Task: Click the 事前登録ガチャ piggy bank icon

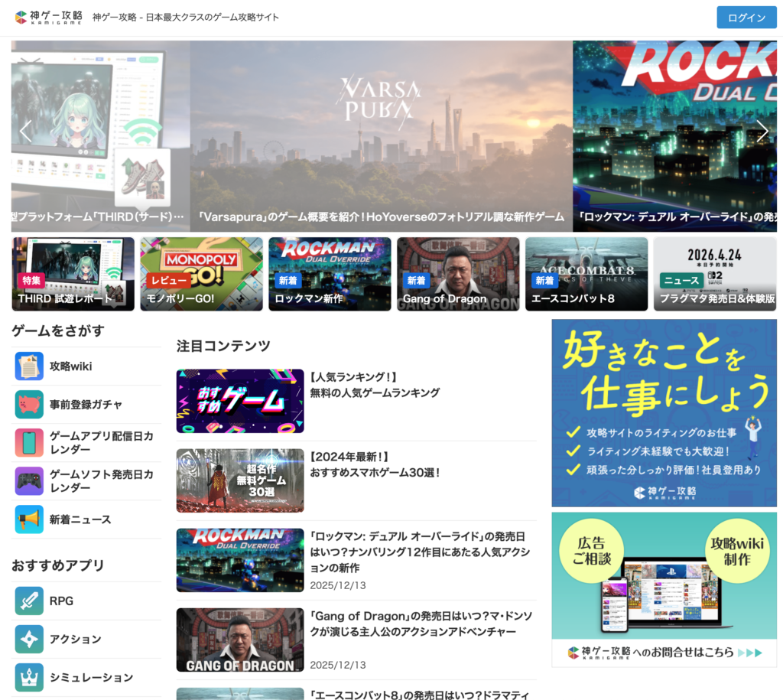Action: [29, 405]
